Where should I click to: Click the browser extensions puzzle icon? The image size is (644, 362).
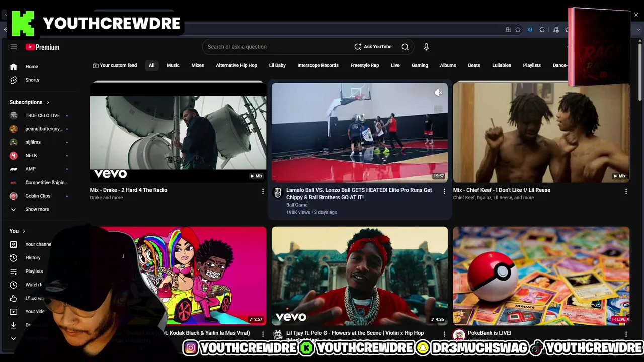tap(542, 30)
